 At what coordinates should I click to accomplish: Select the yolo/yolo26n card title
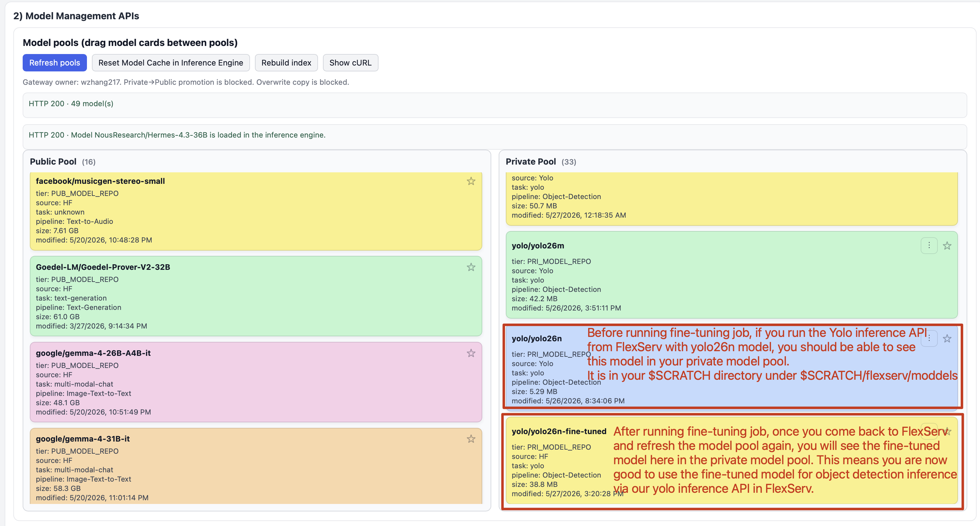click(537, 338)
